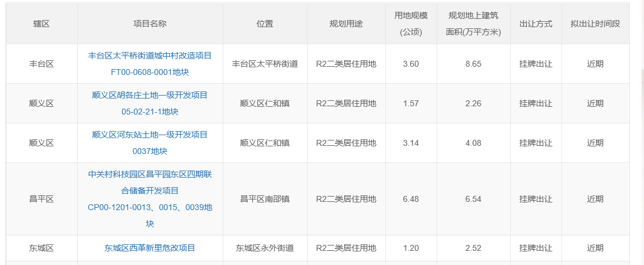The height and width of the screenshot is (265, 644).
Task: Select the 出让方式 column header
Action: click(x=536, y=24)
